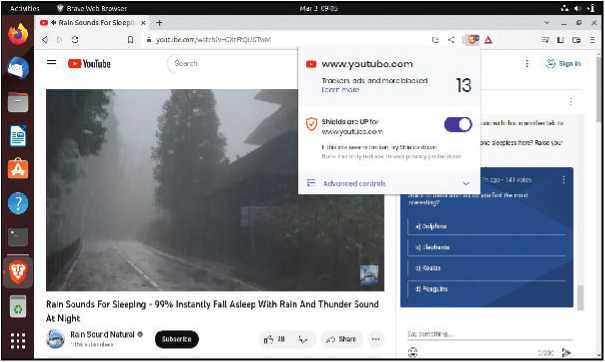Go back with the browser back arrow
The height and width of the screenshot is (362, 605).
(x=45, y=40)
